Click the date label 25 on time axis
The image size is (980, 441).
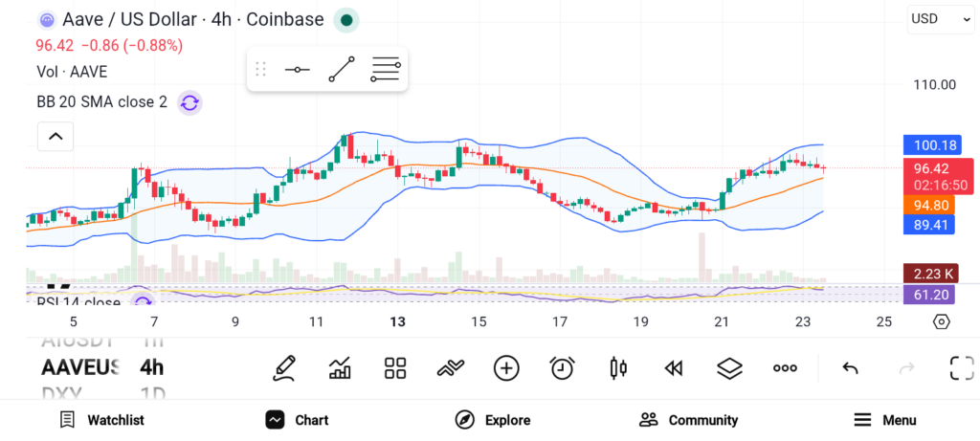click(883, 322)
